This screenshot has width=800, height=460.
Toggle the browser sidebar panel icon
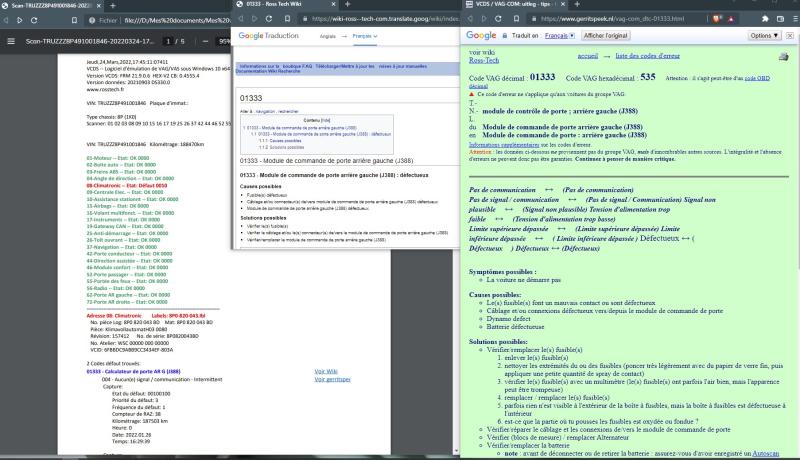[x=780, y=19]
